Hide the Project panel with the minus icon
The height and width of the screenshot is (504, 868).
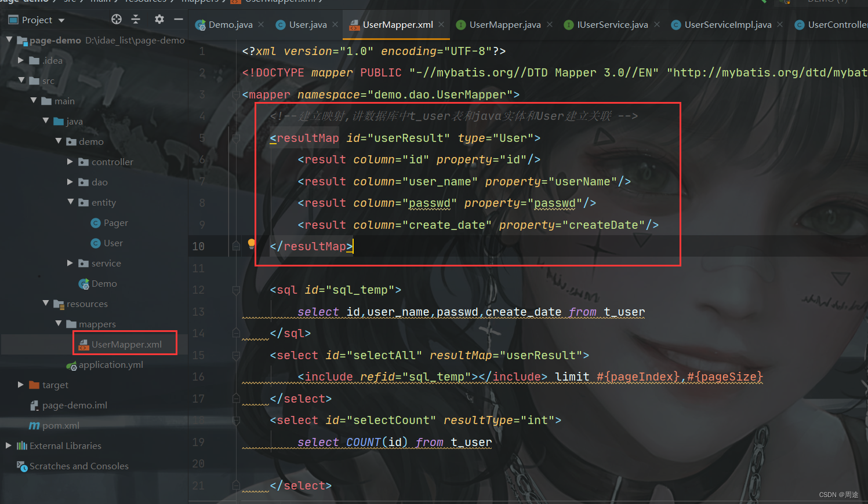point(178,19)
